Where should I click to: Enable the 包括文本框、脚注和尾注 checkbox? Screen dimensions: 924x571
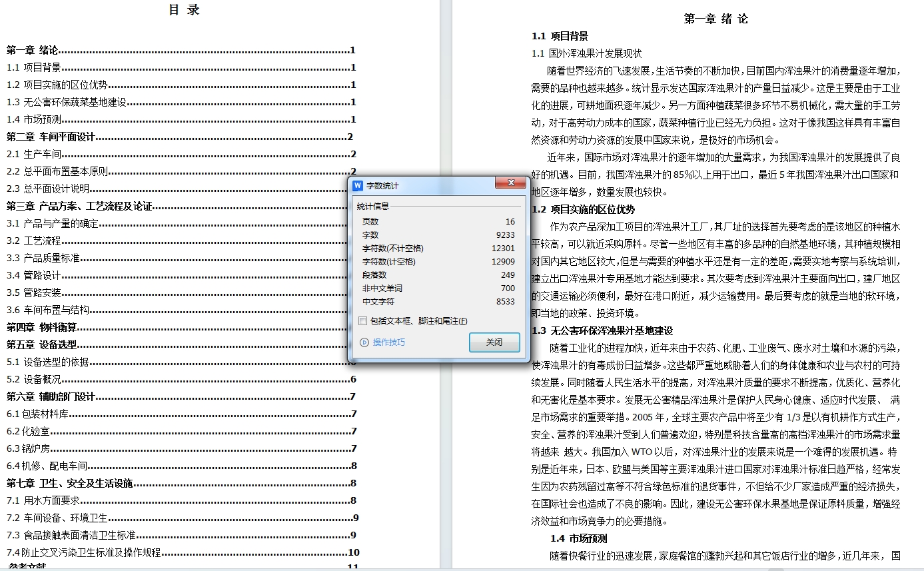(362, 321)
